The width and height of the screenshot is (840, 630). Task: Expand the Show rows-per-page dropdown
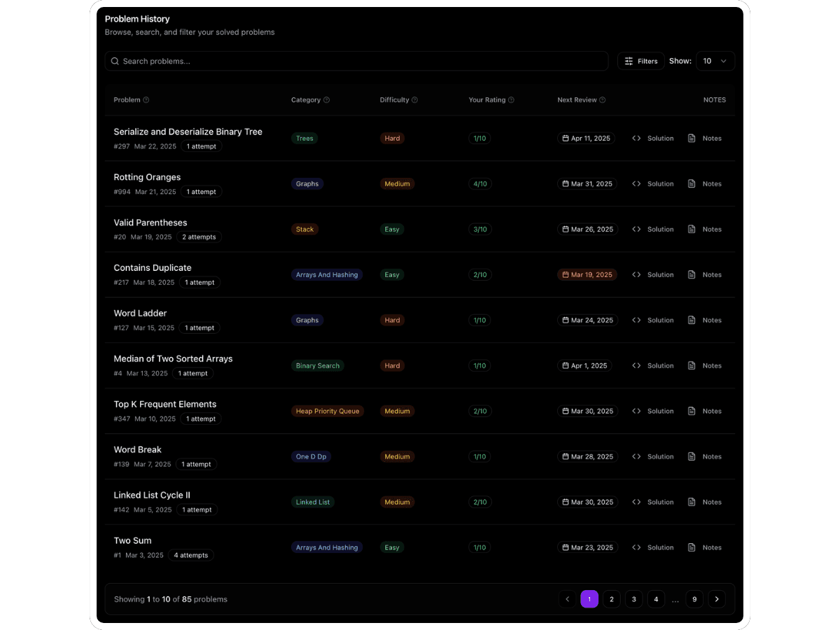715,62
